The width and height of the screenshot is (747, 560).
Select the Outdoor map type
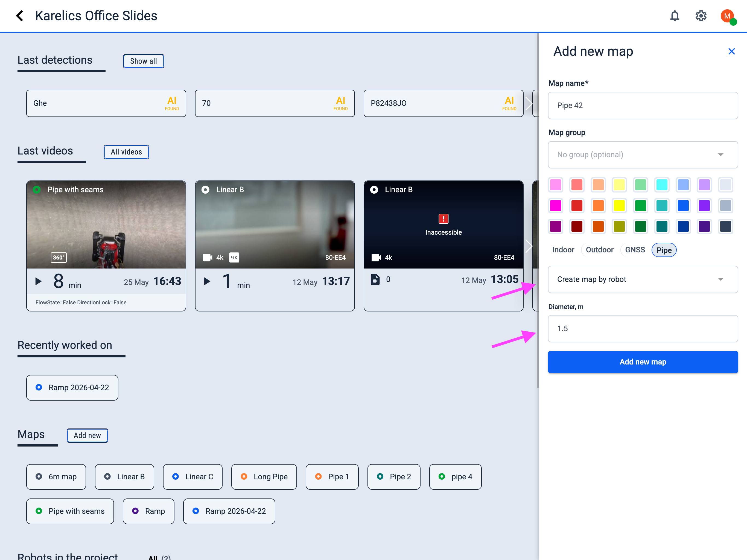click(x=599, y=250)
